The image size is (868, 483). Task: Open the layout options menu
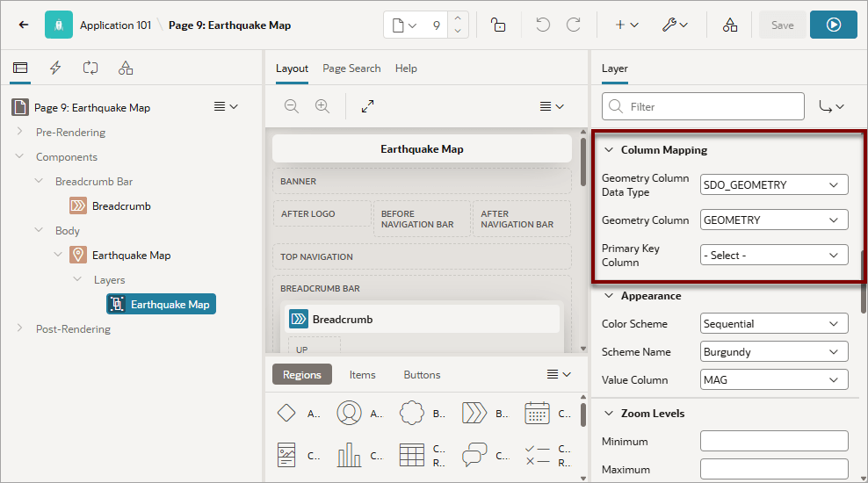552,106
